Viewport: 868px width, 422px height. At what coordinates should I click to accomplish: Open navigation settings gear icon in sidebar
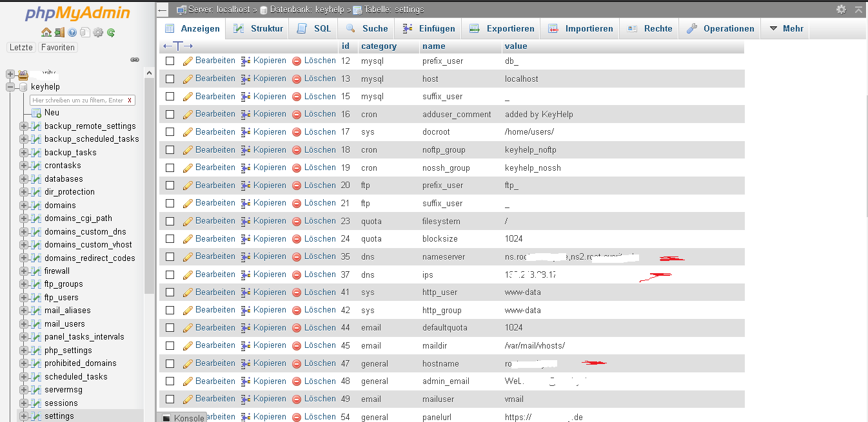98,32
